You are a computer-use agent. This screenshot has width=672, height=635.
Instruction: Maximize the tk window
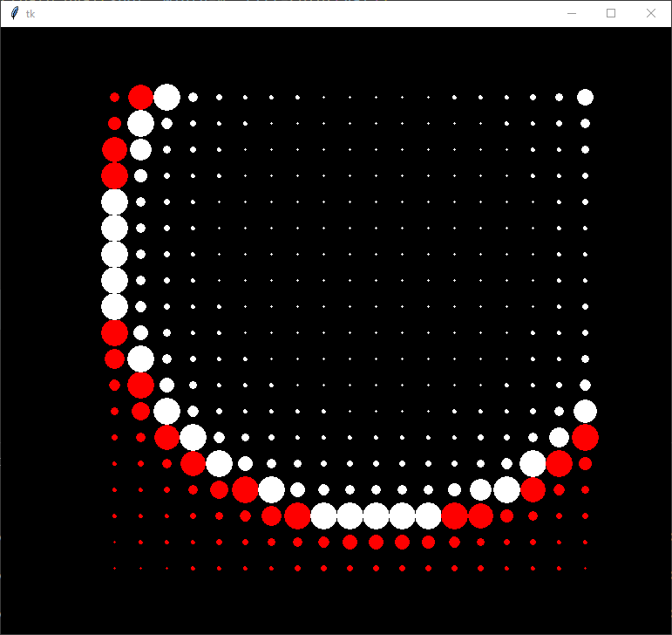[611, 13]
